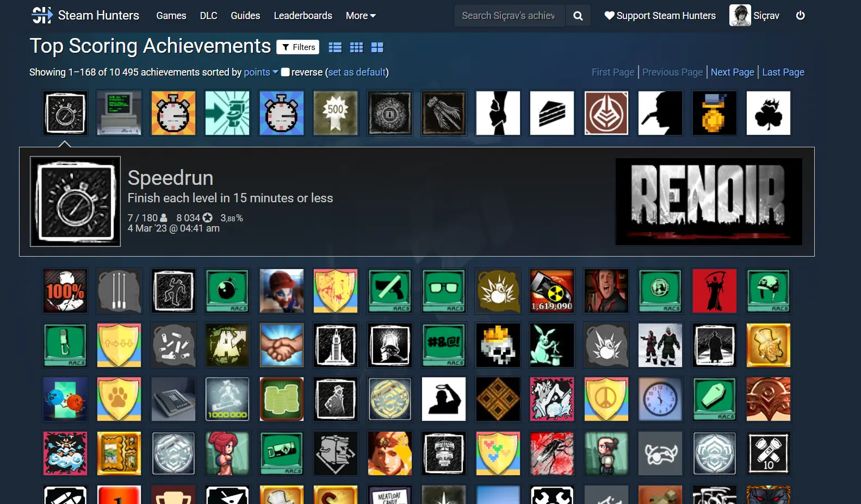Focus the achievement search field
Viewport: 861px width, 504px height.
(x=509, y=16)
